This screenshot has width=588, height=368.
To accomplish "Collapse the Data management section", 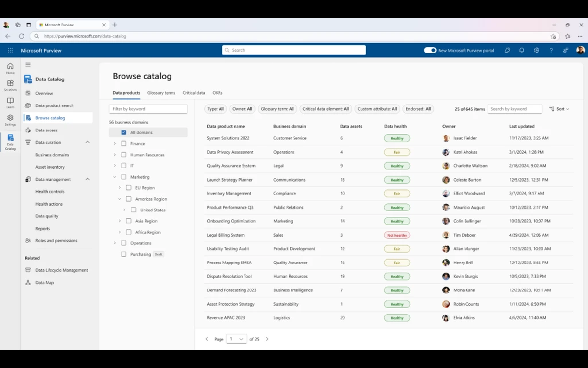I will (88, 179).
